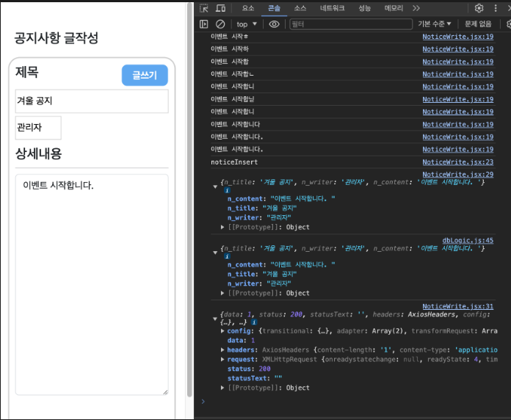Focus the console 필터 input
511x420 pixels.
tap(351, 24)
